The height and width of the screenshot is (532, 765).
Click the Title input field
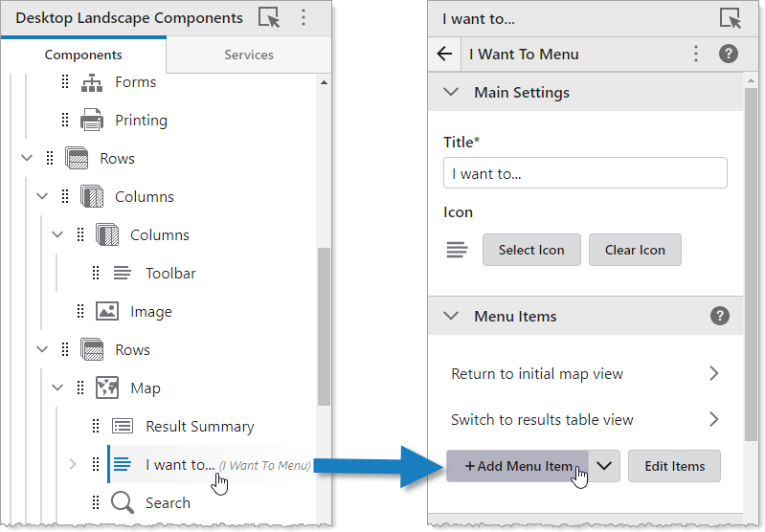point(585,173)
